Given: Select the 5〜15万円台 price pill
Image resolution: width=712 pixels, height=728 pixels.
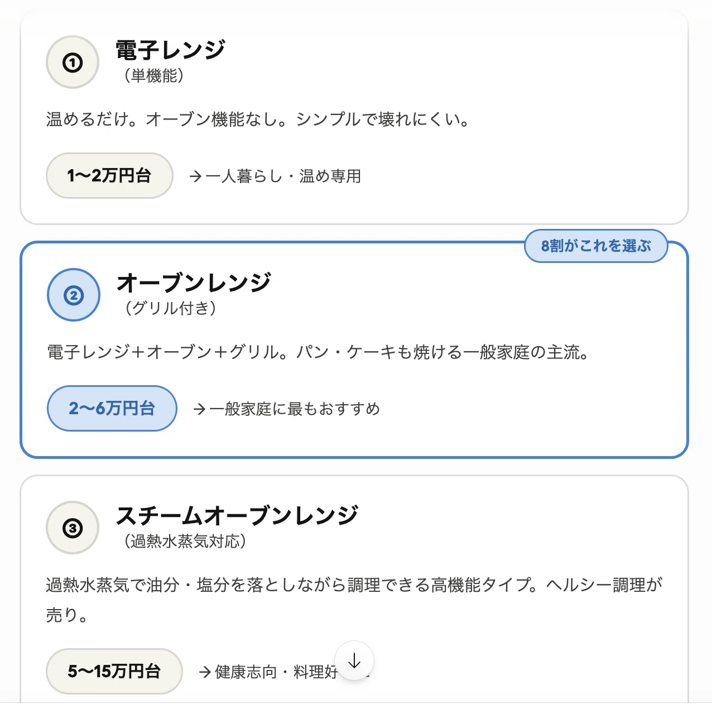Looking at the screenshot, I should pos(114,671).
